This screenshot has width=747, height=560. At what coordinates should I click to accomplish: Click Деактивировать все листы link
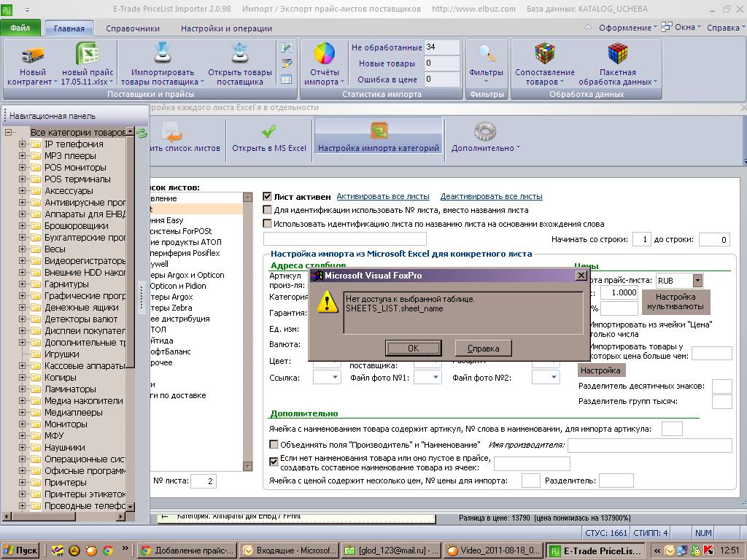pos(491,196)
